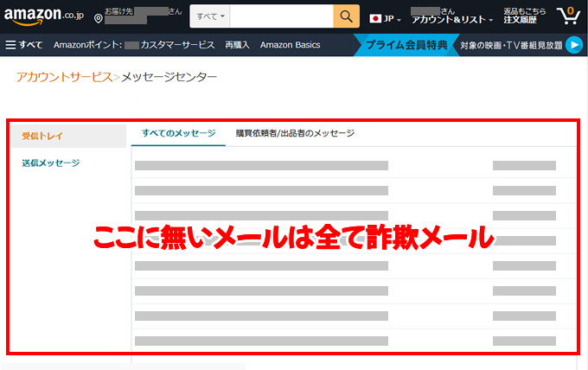Viewport: 588px width, 370px height.
Task: Click the search text field
Action: click(x=282, y=16)
